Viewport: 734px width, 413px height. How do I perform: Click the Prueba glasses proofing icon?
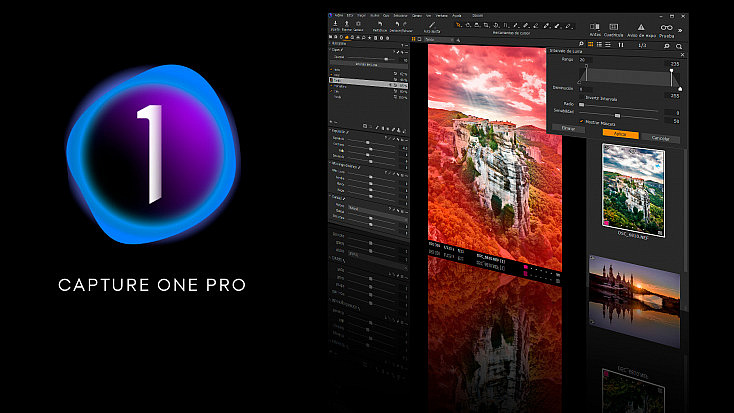pyautogui.click(x=666, y=28)
